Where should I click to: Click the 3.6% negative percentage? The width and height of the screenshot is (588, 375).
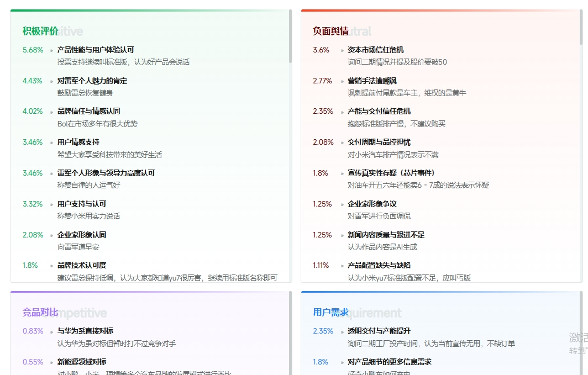[322, 50]
